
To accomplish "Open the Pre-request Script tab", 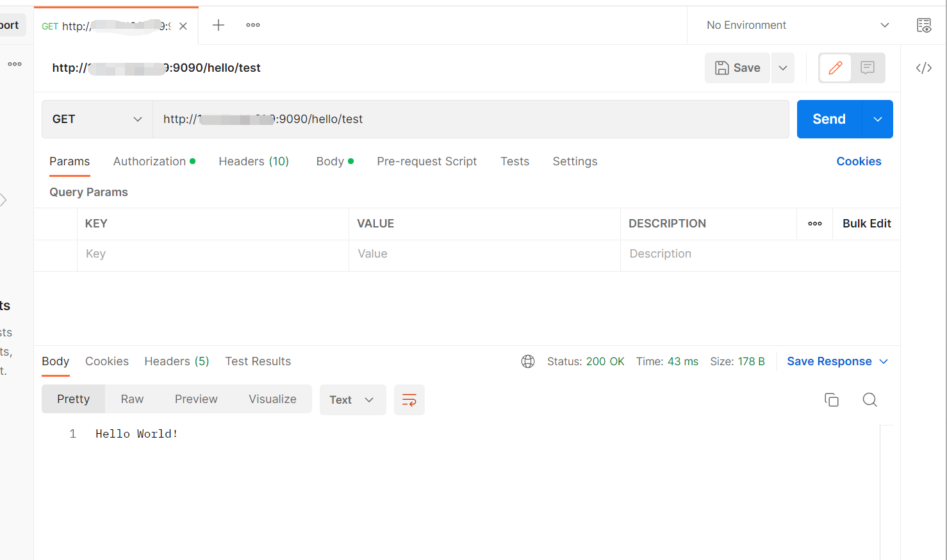I will (x=427, y=161).
